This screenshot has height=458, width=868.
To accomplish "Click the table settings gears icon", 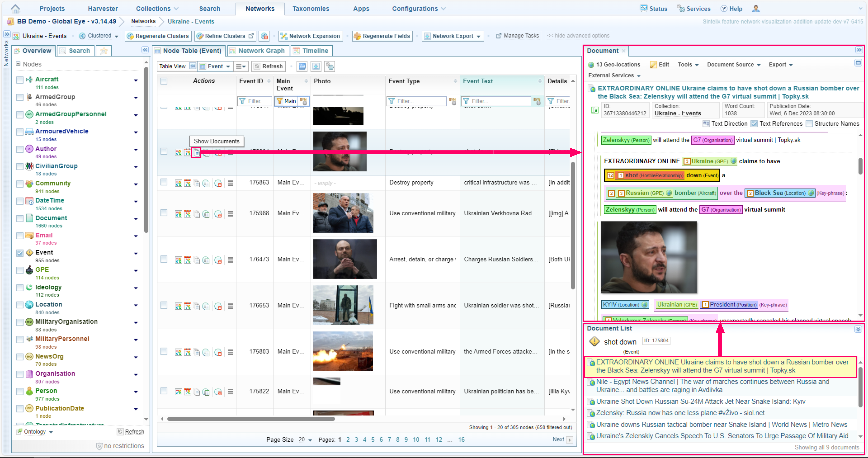I will [x=330, y=66].
